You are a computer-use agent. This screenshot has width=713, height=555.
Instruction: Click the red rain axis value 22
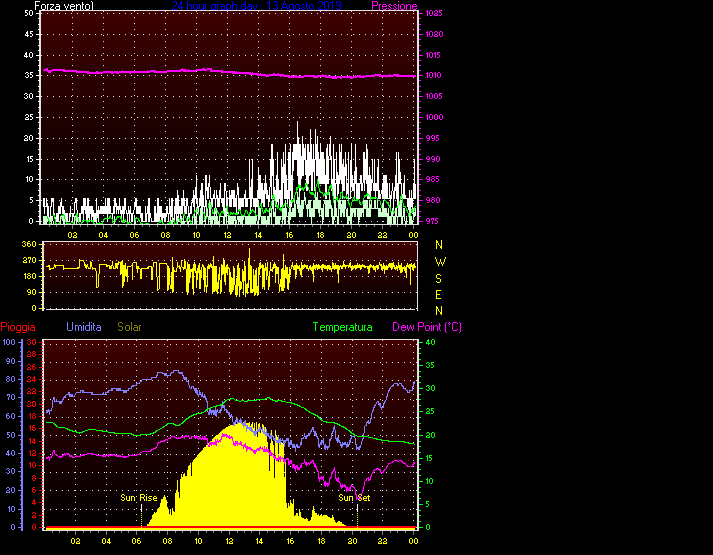[x=31, y=391]
